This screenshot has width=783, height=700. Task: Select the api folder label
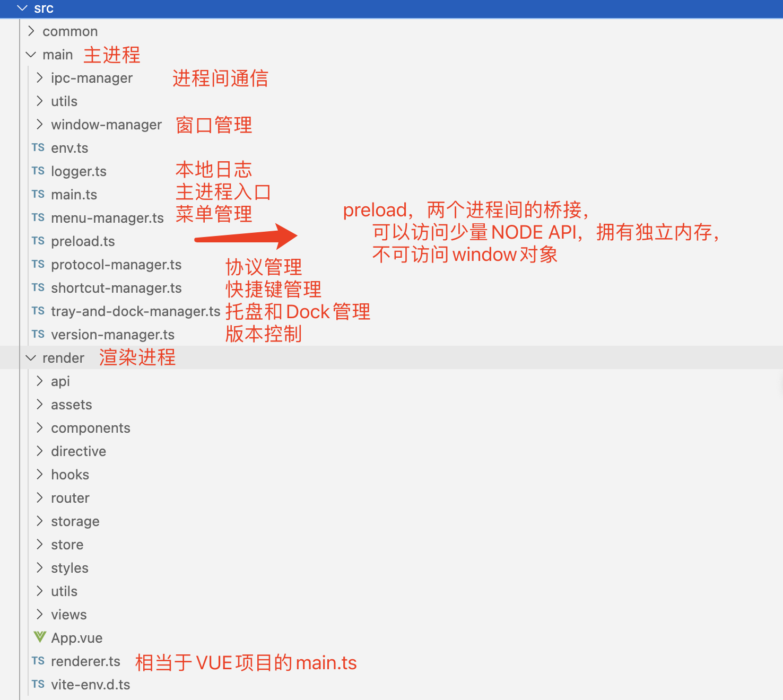pyautogui.click(x=60, y=382)
